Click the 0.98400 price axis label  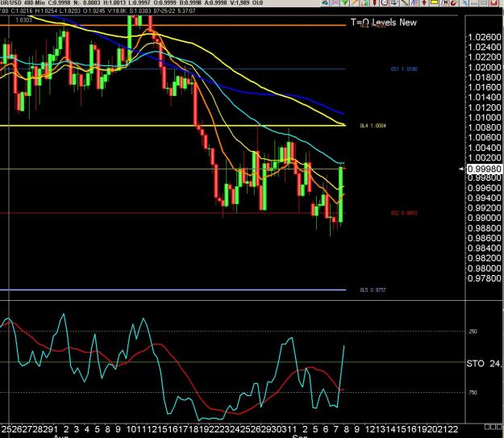[x=485, y=248]
